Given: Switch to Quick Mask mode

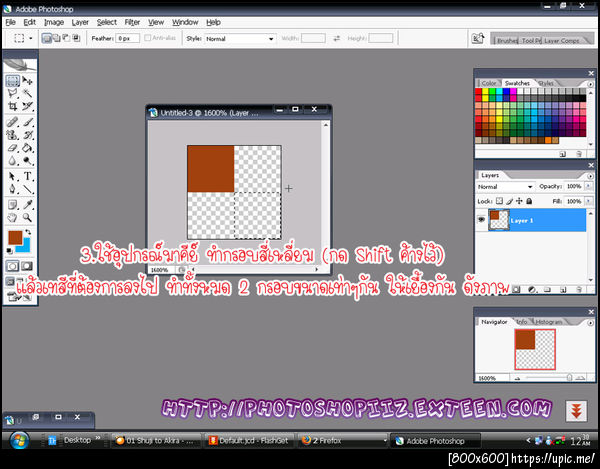Looking at the screenshot, I should (27, 266).
